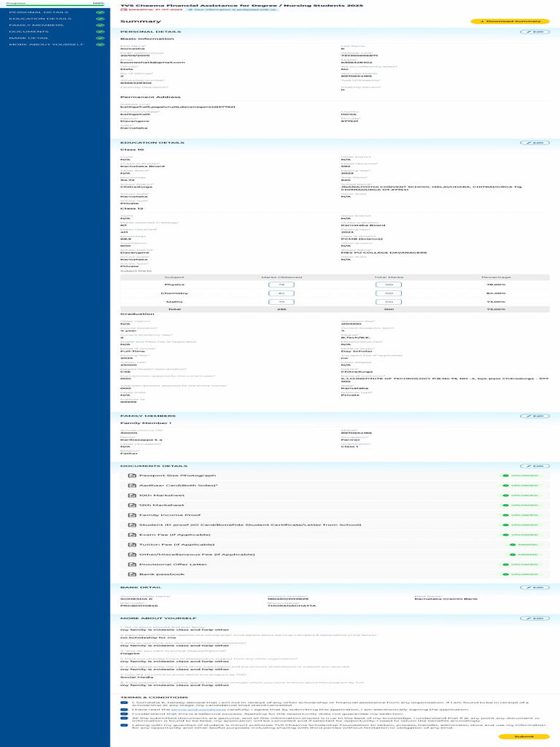
Task: Click Uploaded status for Family Income Proof
Action: 521,515
